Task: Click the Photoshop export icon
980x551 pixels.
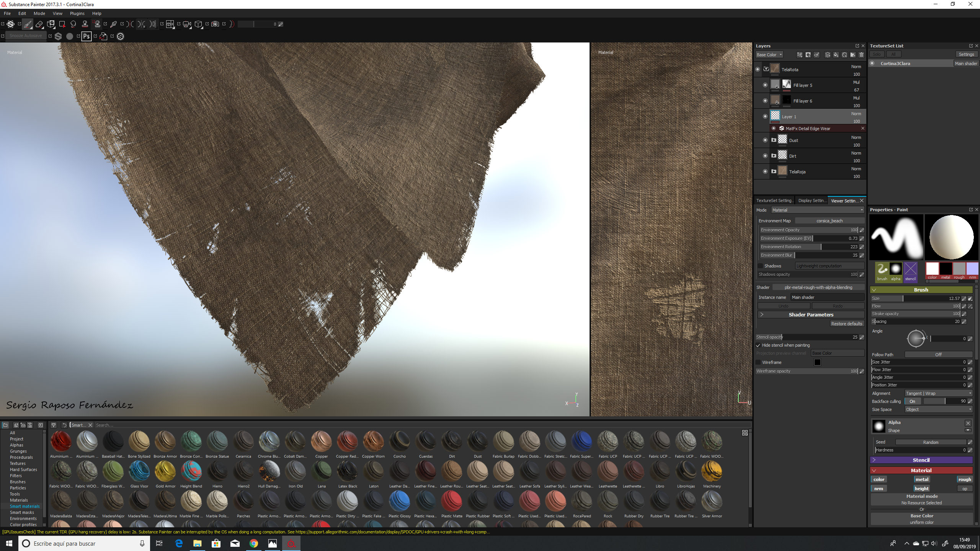Action: point(87,36)
